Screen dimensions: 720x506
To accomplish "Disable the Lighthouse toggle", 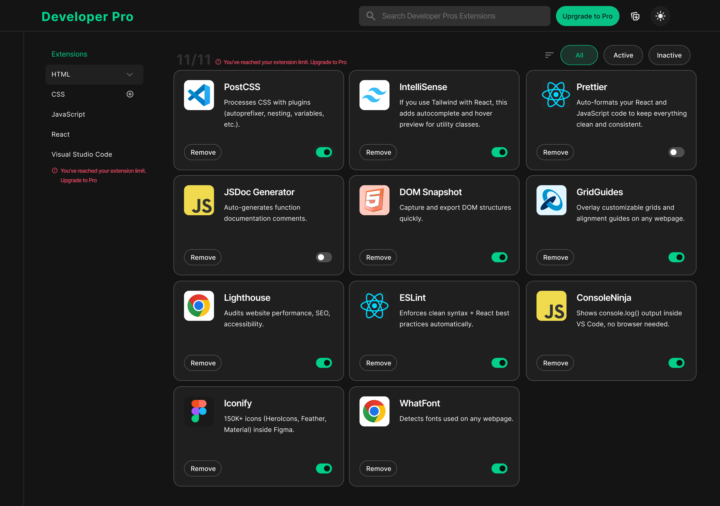I will point(324,363).
